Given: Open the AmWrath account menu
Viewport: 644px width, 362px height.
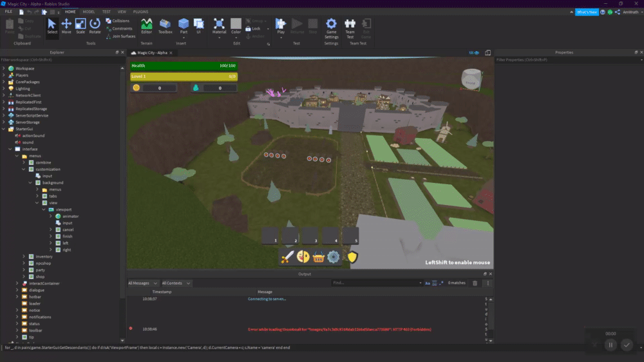Looking at the screenshot, I should 632,12.
